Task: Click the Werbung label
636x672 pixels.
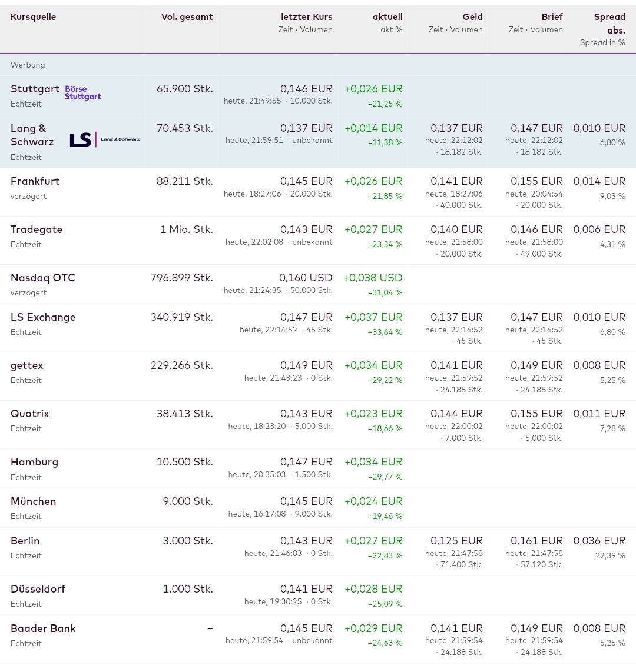Action: (28, 65)
